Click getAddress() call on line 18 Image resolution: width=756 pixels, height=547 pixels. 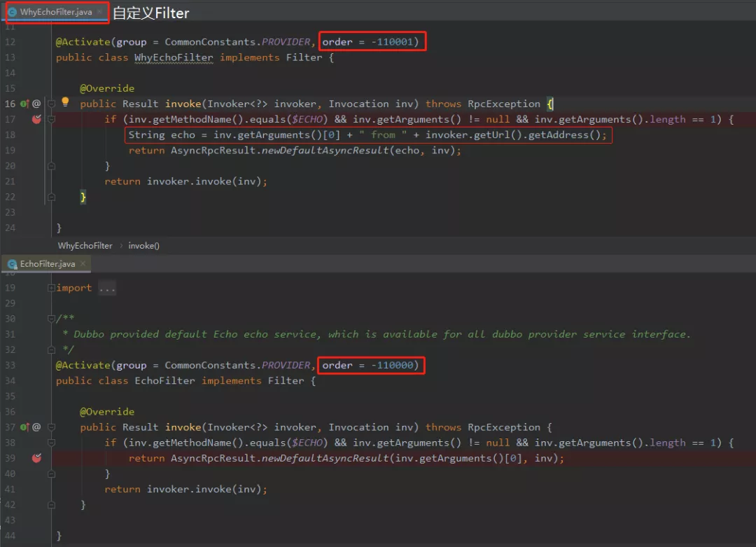[x=563, y=134]
